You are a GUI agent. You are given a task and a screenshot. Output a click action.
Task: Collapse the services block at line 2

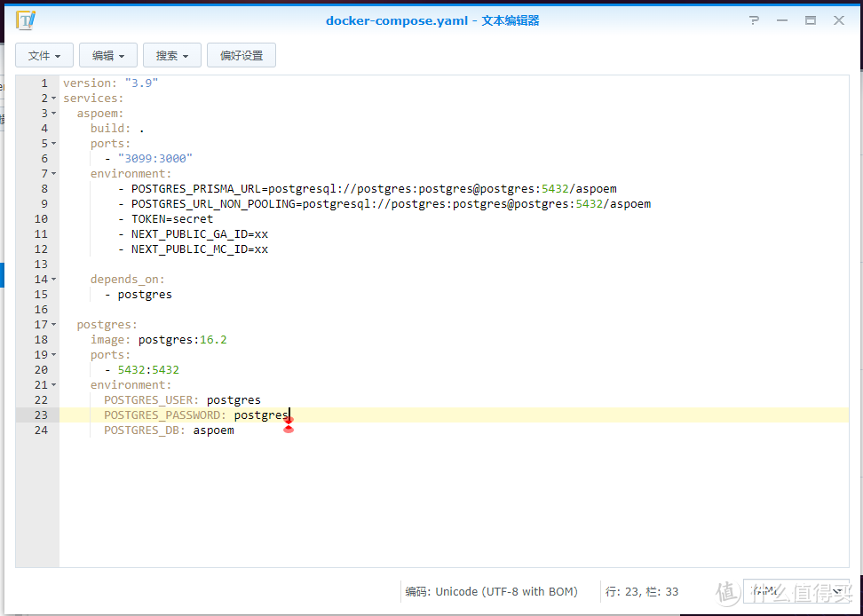(x=54, y=99)
